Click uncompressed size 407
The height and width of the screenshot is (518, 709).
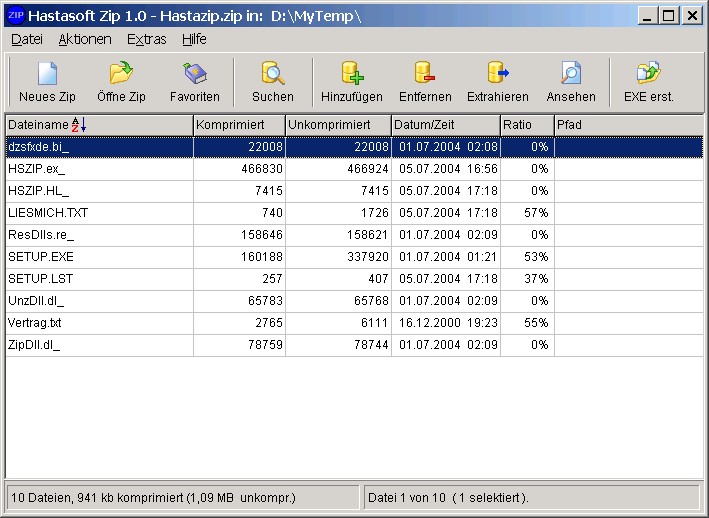coord(378,279)
